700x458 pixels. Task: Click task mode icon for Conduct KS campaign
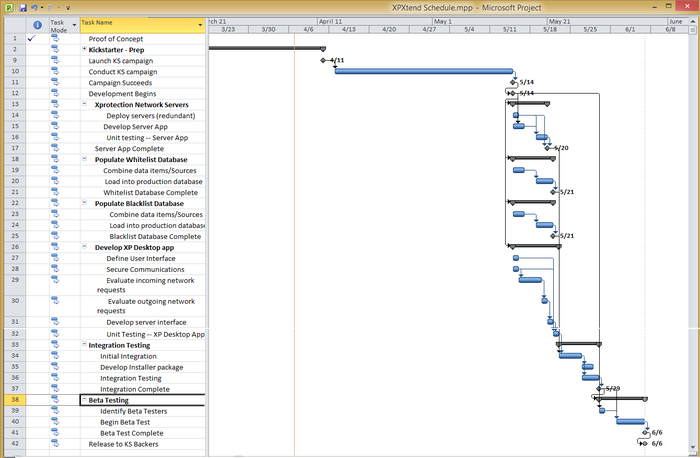point(55,71)
